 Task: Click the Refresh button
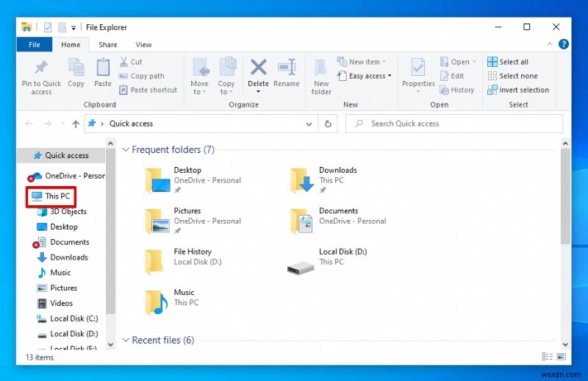[328, 124]
